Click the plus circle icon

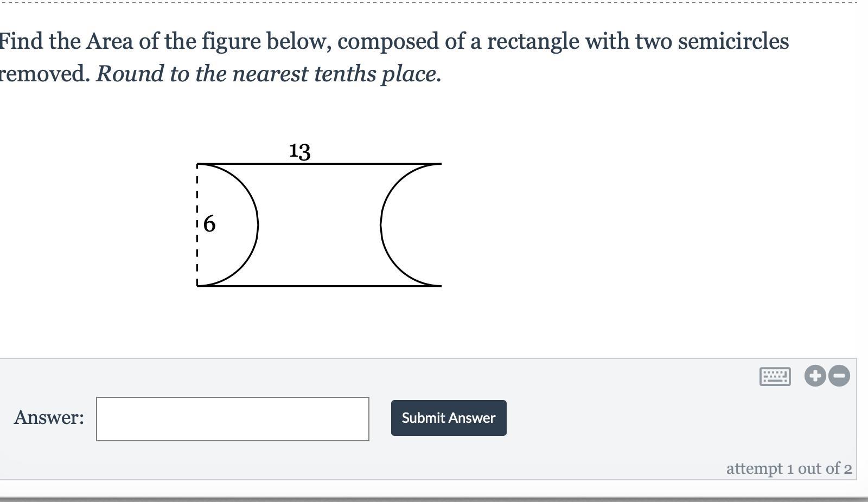(x=815, y=376)
